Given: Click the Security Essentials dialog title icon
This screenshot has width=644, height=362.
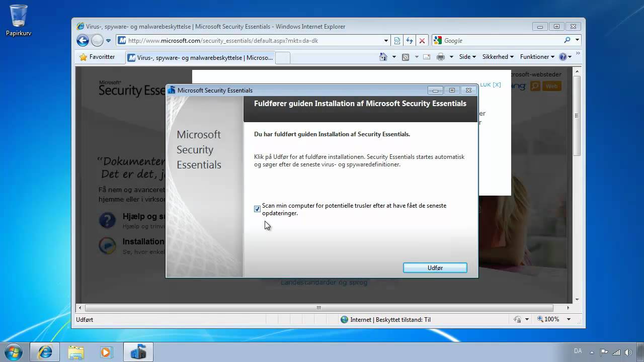Looking at the screenshot, I should [172, 90].
